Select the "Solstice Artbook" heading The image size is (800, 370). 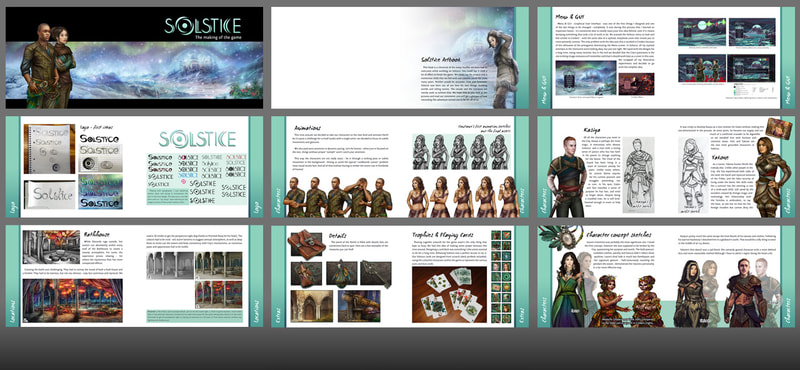coord(441,60)
